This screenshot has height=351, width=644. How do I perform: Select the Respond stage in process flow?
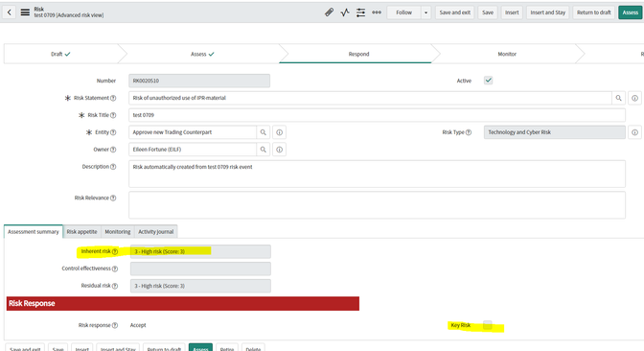click(x=359, y=54)
